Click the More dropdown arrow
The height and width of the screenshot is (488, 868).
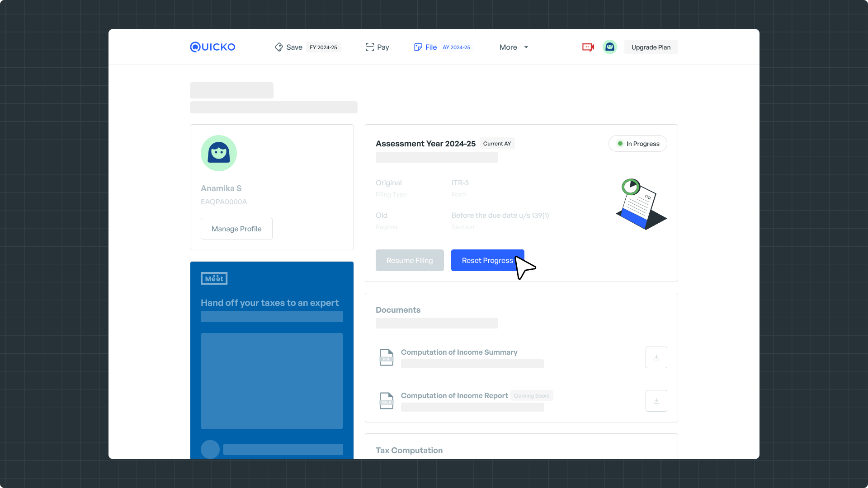(526, 47)
